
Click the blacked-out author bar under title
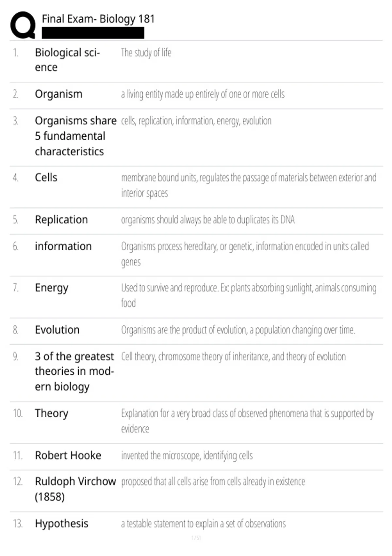click(x=93, y=33)
